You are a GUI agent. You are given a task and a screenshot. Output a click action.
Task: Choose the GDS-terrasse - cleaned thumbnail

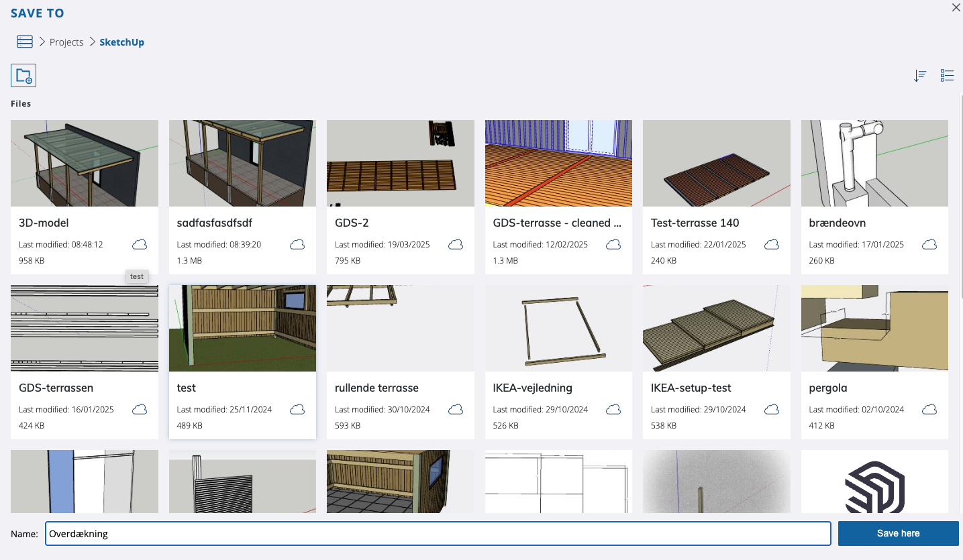pyautogui.click(x=558, y=164)
